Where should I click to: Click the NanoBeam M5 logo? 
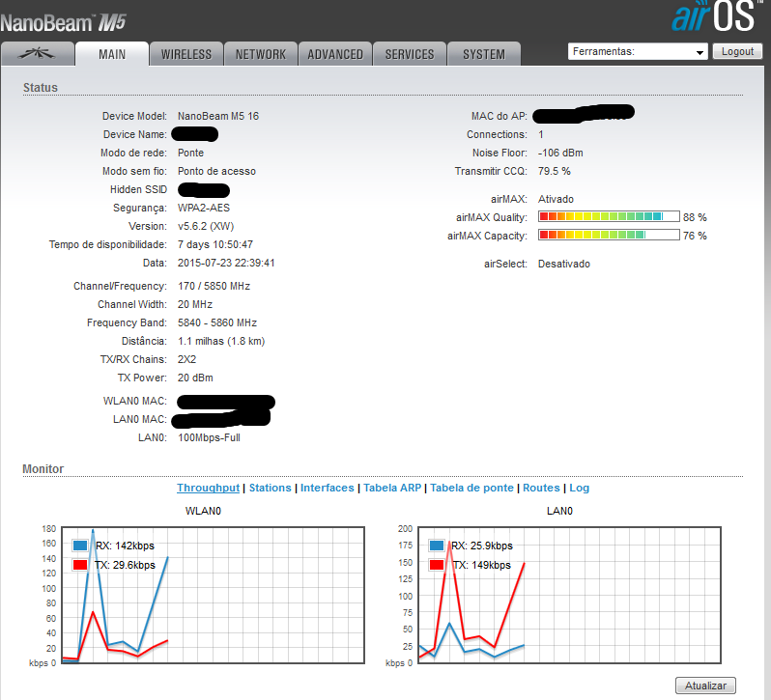(x=63, y=22)
